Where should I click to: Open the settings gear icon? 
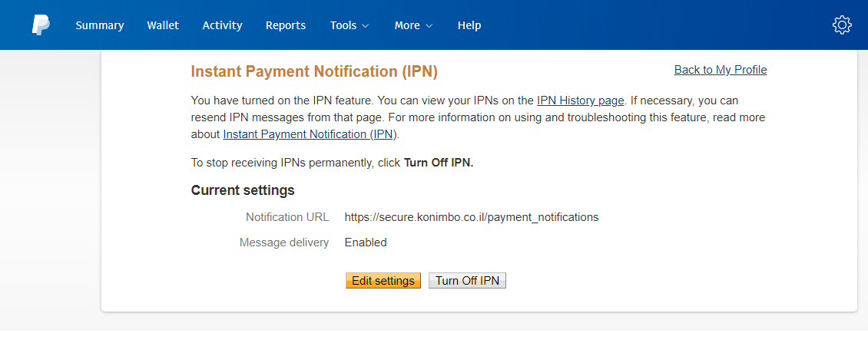[841, 25]
